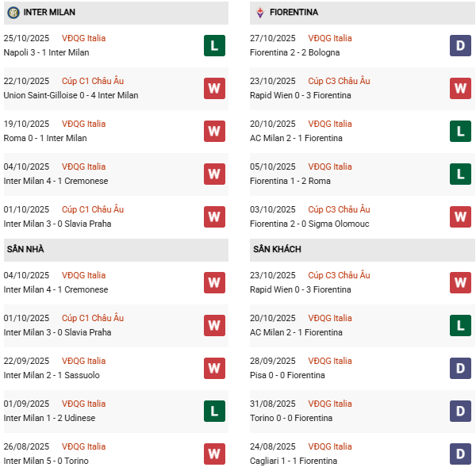Click L badge for Napoli 3-1 Inter Milan
Screen dimensions: 476x471
(x=214, y=45)
